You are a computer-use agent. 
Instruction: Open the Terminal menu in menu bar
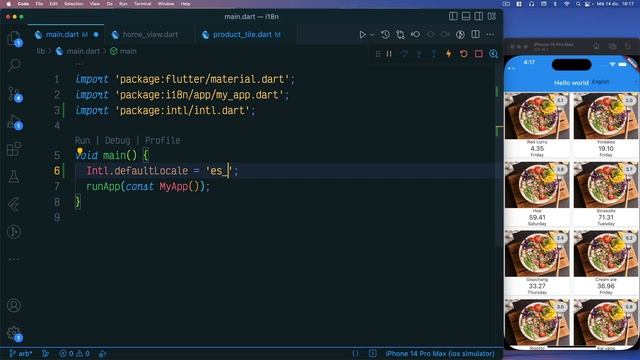click(142, 4)
